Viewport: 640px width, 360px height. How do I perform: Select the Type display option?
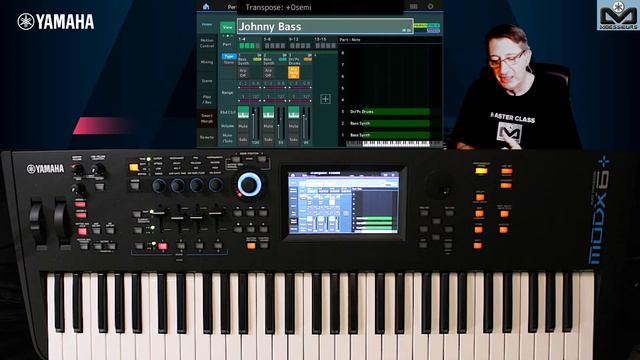pos(229,56)
